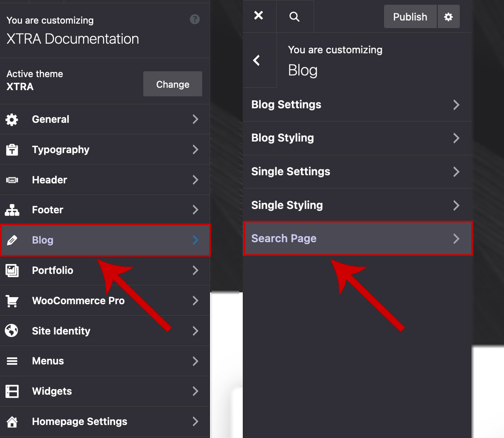
Task: Expand the Widgets section chevron
Action: [195, 391]
